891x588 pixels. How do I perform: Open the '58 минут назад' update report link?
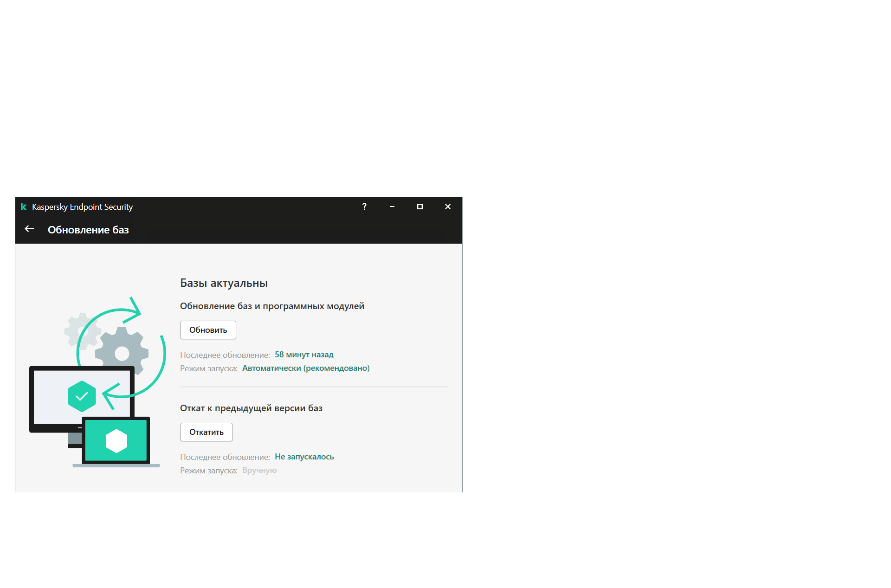coord(304,355)
